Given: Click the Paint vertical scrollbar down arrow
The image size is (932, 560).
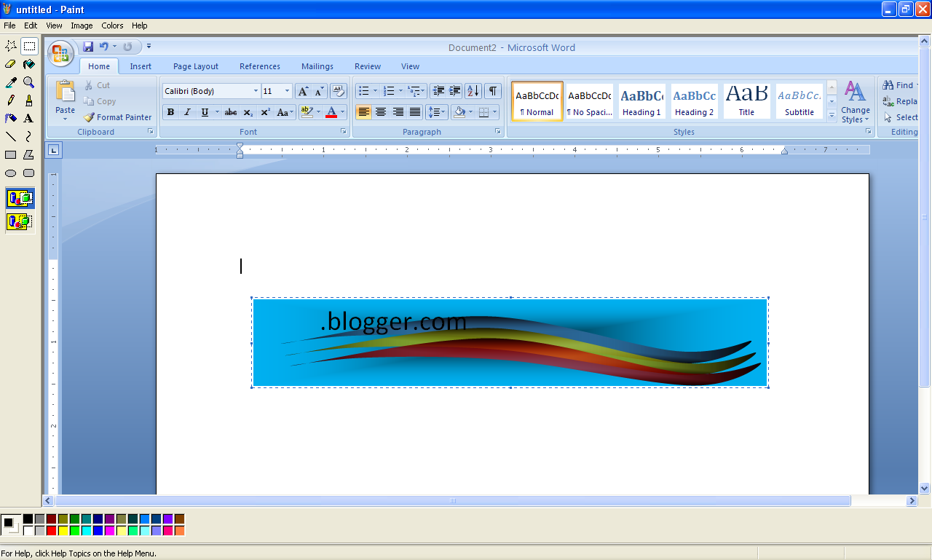Looking at the screenshot, I should [925, 489].
